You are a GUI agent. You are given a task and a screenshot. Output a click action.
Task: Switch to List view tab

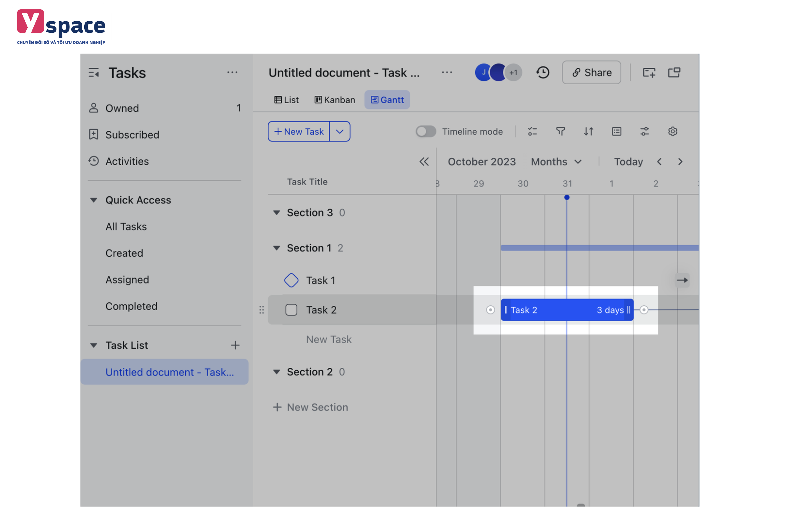286,100
